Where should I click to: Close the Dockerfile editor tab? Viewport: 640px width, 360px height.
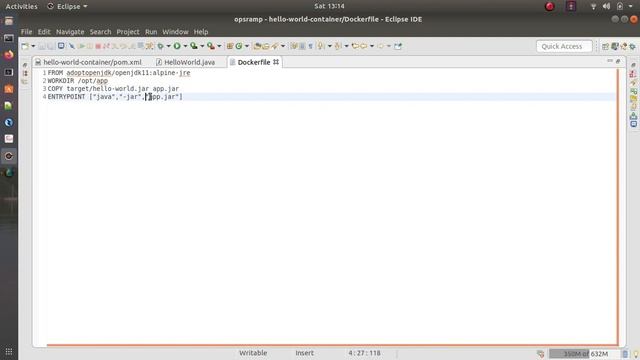click(x=276, y=62)
